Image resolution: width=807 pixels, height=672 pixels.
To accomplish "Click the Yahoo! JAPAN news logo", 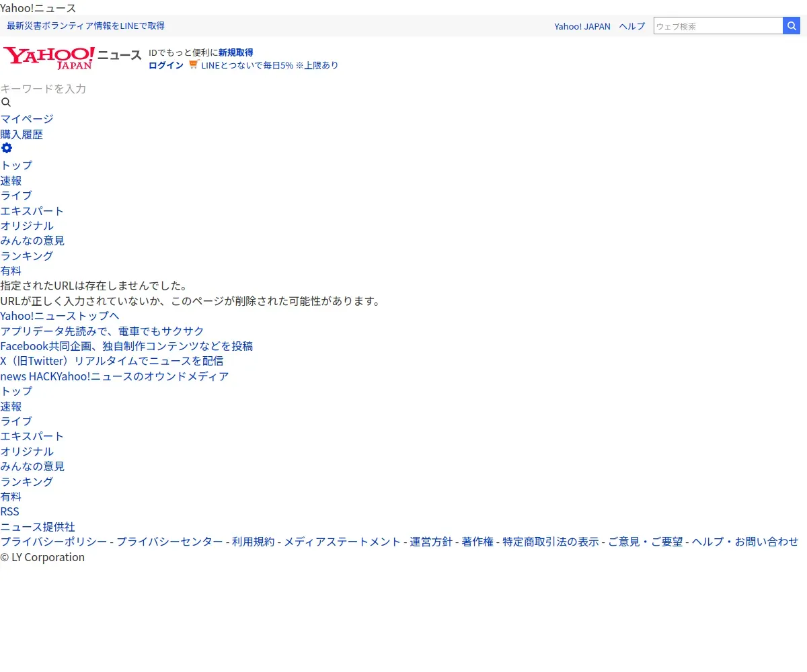I will (73, 58).
